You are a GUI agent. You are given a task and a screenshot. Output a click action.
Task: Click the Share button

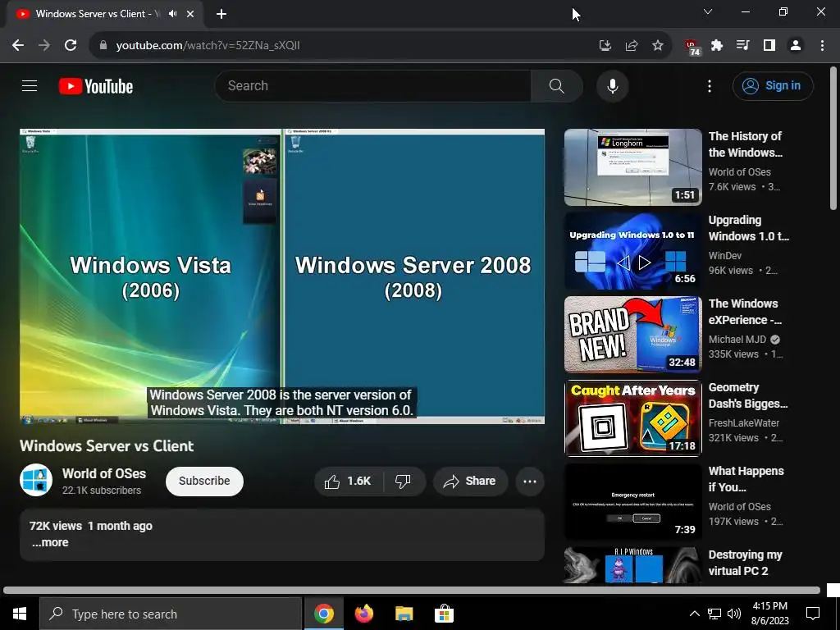pyautogui.click(x=470, y=481)
